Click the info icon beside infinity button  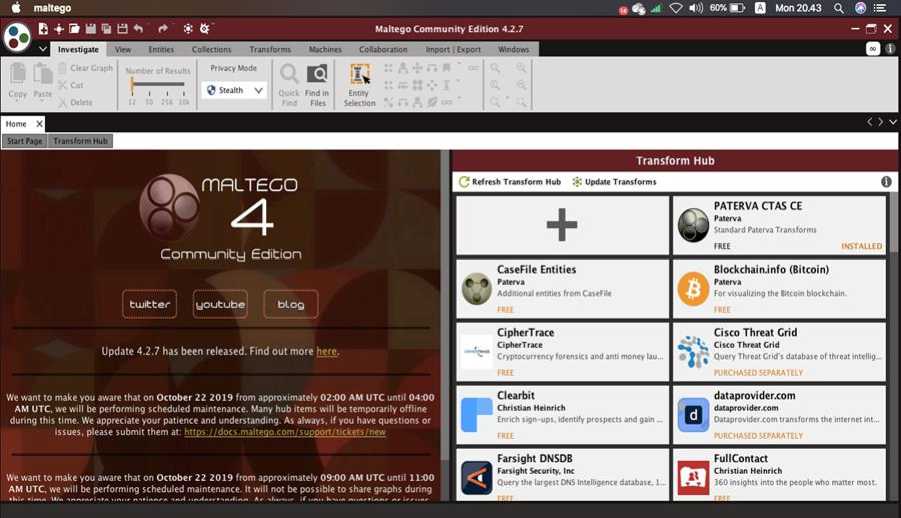pos(890,49)
